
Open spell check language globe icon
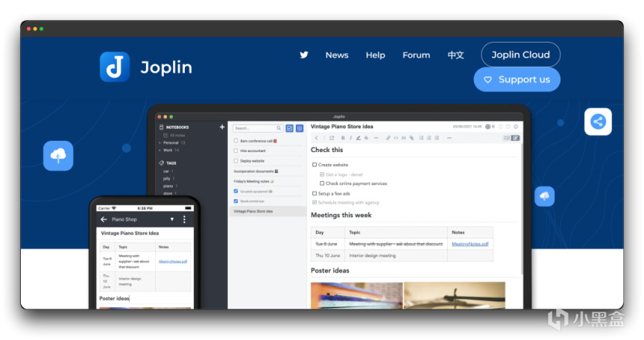(x=488, y=127)
